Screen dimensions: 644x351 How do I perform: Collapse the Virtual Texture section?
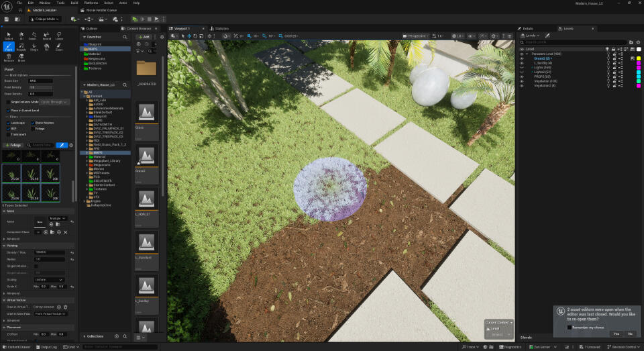[4, 300]
